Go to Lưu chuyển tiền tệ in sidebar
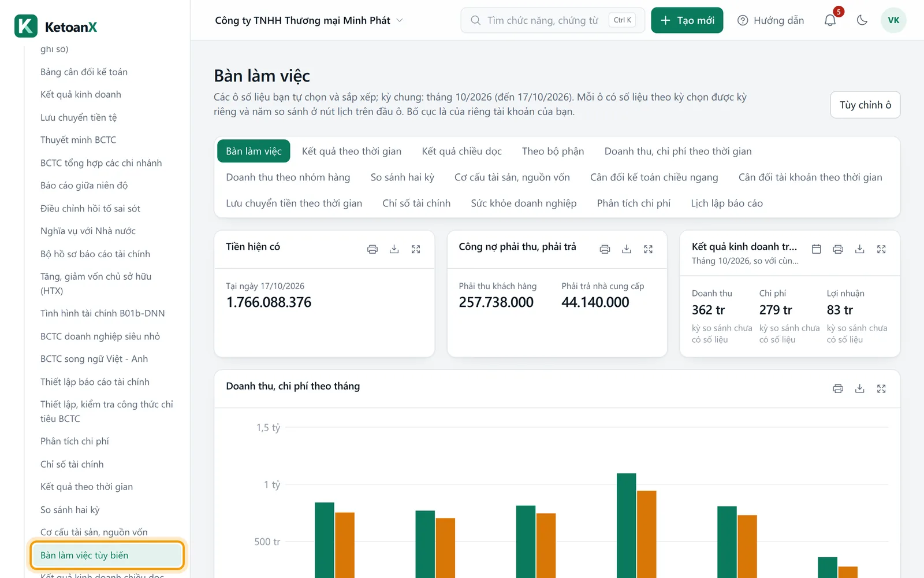The width and height of the screenshot is (924, 578). (x=107, y=117)
